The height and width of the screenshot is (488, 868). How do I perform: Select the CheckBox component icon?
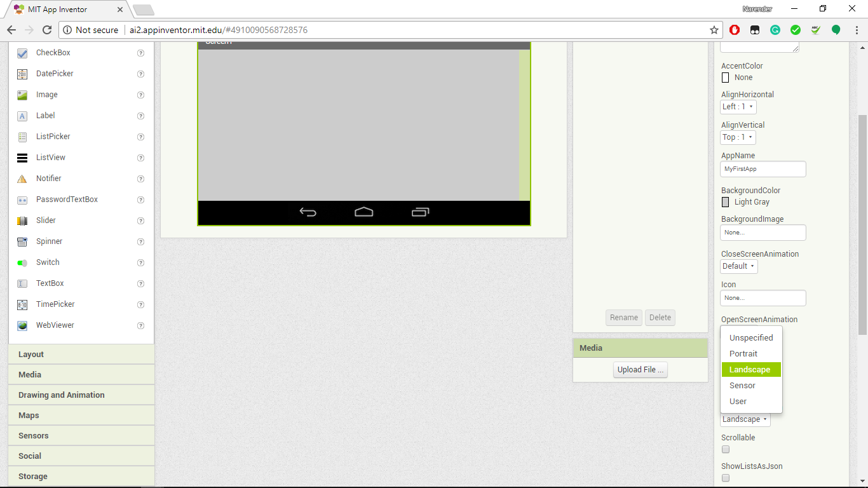(22, 53)
